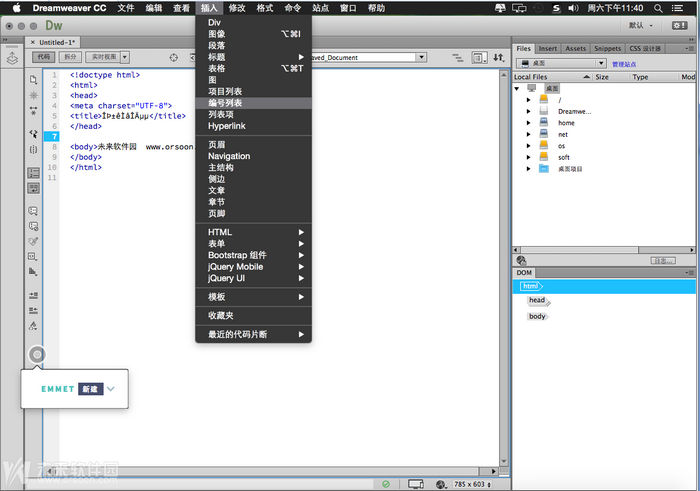Open the window size 785 x 603 selector
Viewport: 700px width, 491px height.
pyautogui.click(x=472, y=484)
